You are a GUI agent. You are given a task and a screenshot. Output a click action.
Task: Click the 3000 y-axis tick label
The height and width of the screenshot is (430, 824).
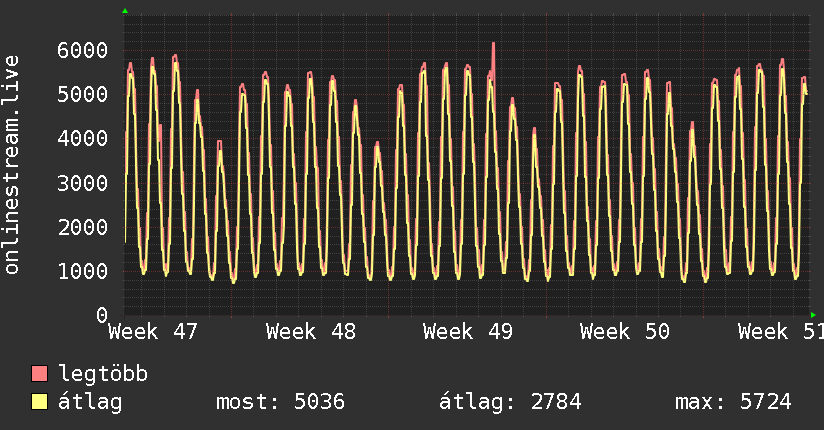[81, 183]
